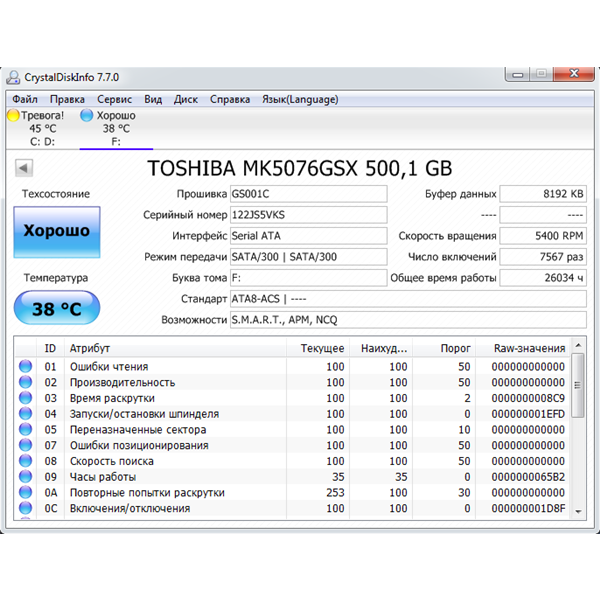Click the Температура label
Viewport: 600px width, 600px height.
tap(56, 278)
